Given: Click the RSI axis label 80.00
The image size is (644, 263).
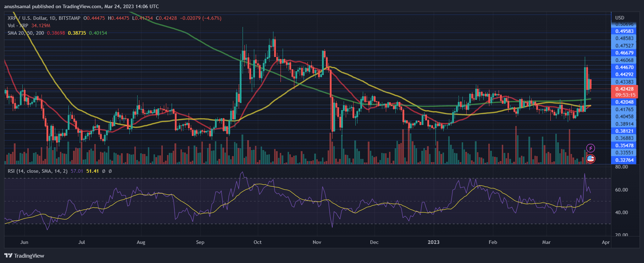Looking at the screenshot, I should 621,167.
